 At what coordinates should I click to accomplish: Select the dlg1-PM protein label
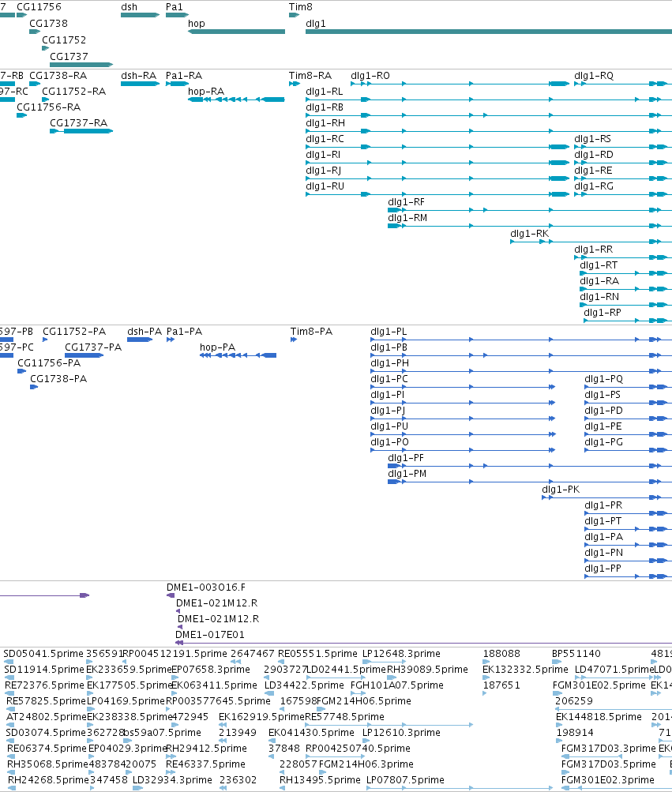407,473
